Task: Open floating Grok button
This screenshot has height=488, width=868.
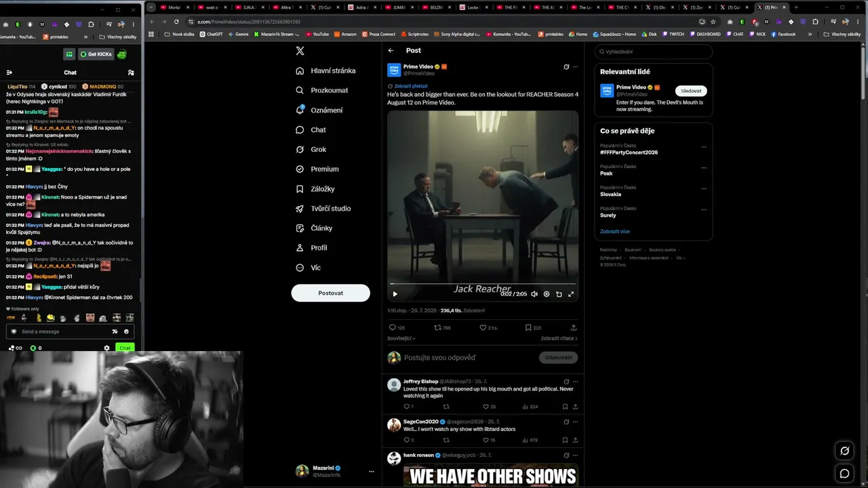Action: [x=844, y=451]
